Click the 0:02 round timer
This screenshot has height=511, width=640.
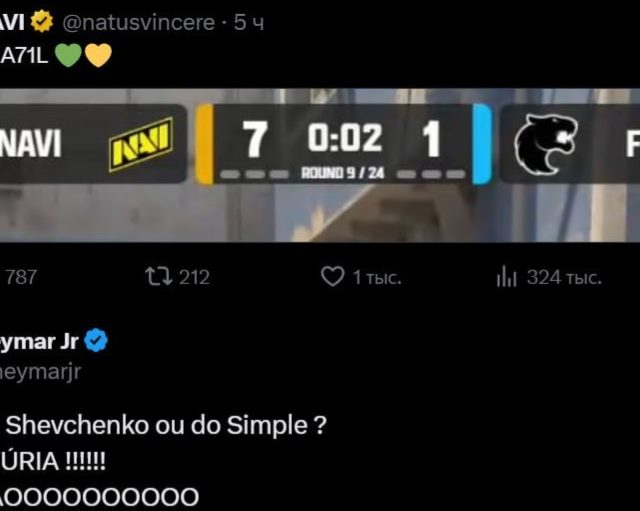344,138
